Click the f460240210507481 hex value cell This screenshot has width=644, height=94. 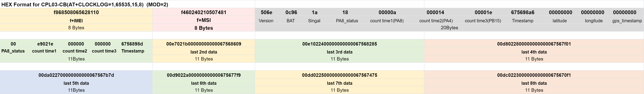click(x=204, y=12)
